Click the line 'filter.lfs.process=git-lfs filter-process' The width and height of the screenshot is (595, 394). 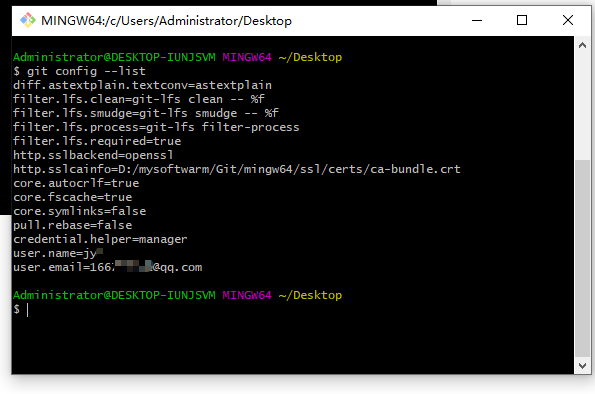pos(156,128)
